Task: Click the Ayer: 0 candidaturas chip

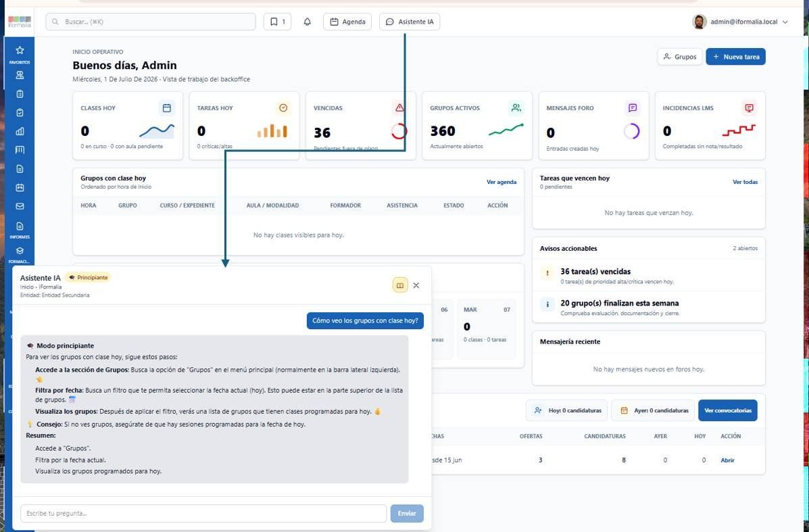Action: [654, 411]
